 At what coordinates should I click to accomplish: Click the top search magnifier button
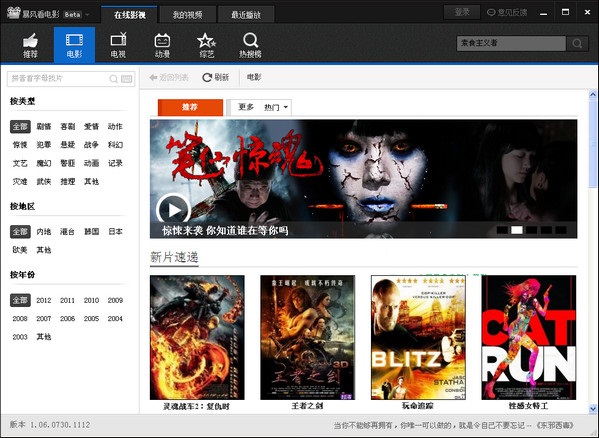coord(577,43)
